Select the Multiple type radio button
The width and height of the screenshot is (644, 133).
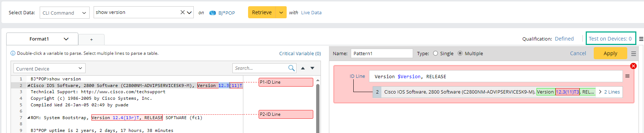coord(460,53)
